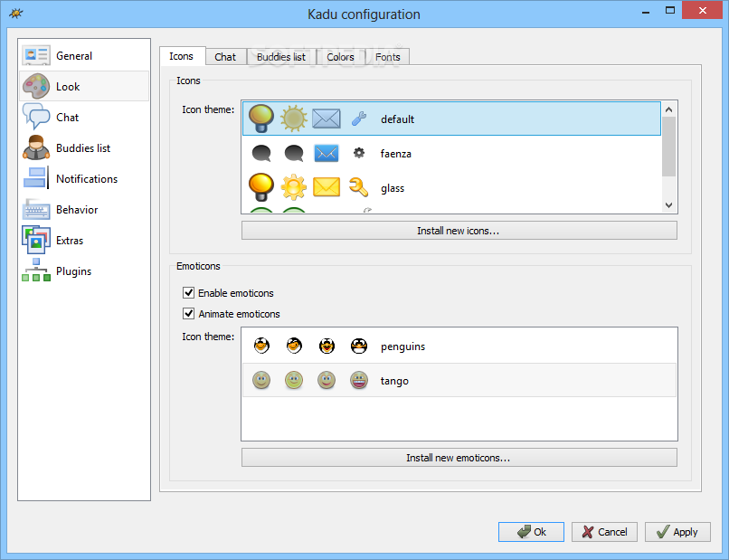This screenshot has height=560, width=729.
Task: Select Plugins label in sidebar
Action: coord(73,271)
